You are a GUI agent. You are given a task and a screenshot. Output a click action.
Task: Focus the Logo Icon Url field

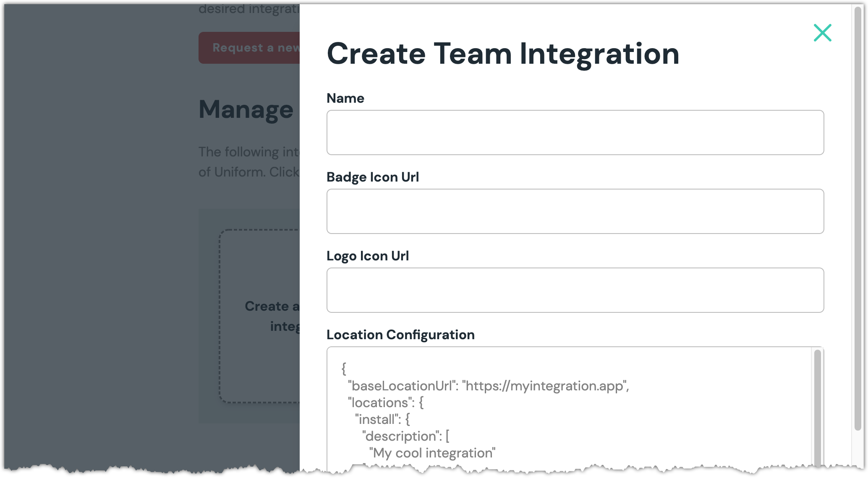click(x=575, y=290)
